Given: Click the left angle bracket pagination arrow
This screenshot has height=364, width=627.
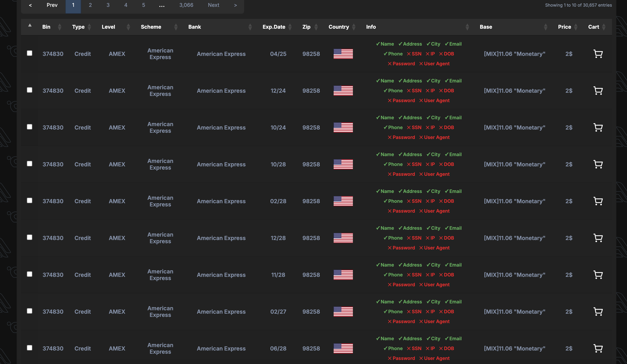Looking at the screenshot, I should pyautogui.click(x=30, y=5).
